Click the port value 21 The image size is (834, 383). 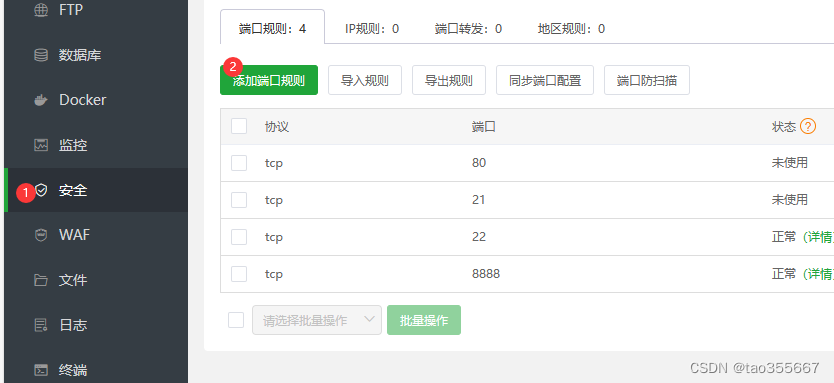(x=479, y=200)
